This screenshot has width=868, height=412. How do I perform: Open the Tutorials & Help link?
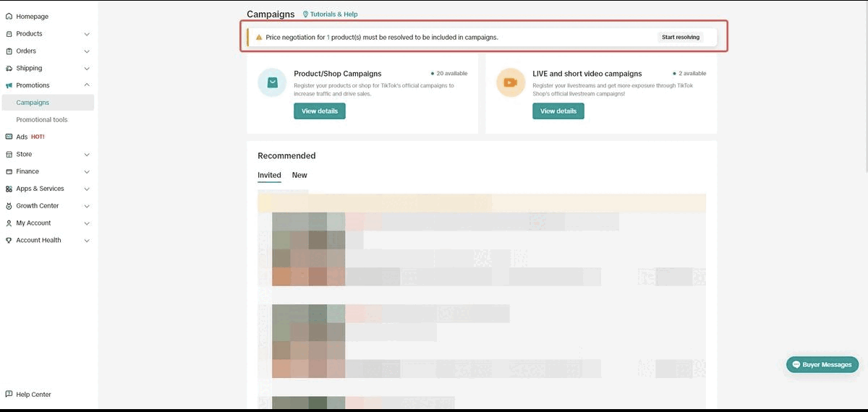click(330, 14)
